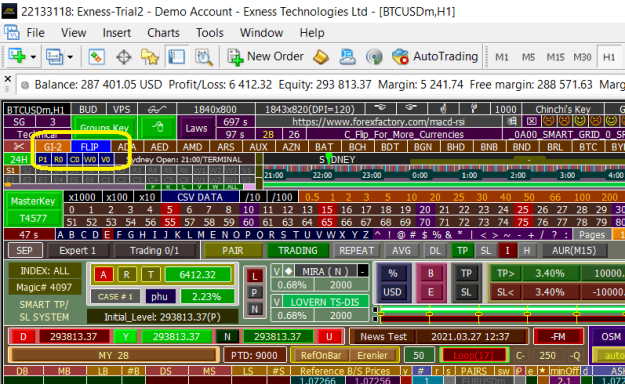Click the yellow star column header icon
625x384 pixels.
pos(542,371)
